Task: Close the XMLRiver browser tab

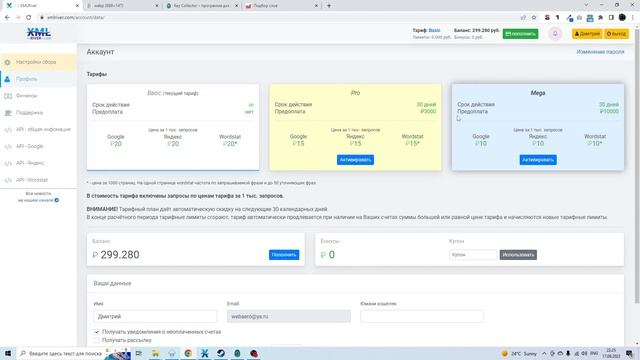Action: 78,6
